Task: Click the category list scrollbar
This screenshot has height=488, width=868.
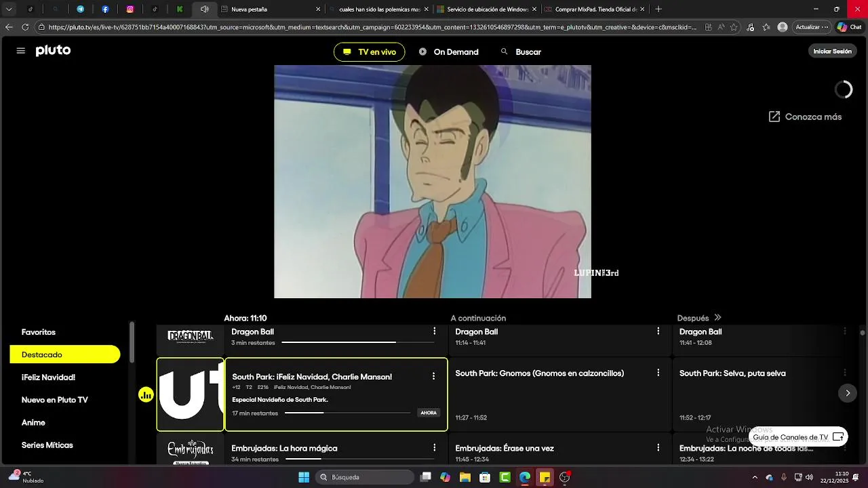Action: (x=132, y=342)
